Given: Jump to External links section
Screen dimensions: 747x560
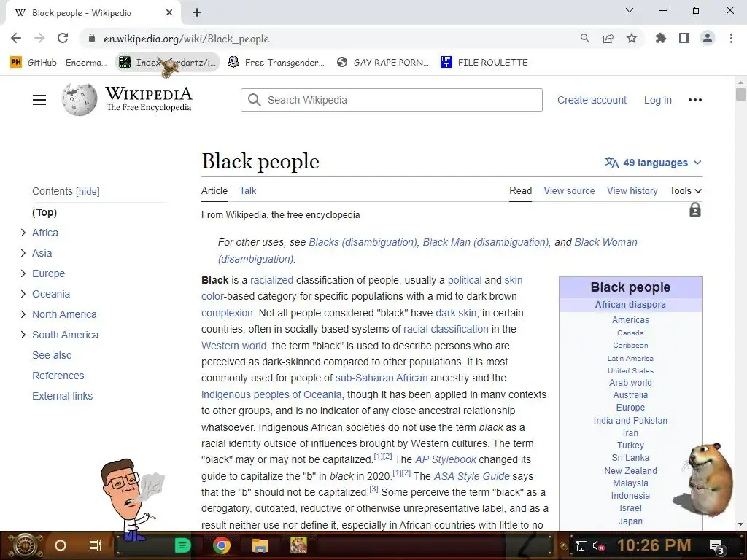Looking at the screenshot, I should coord(63,396).
